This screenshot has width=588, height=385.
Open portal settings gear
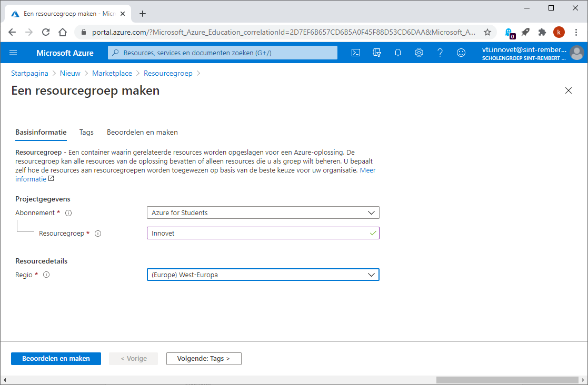419,53
